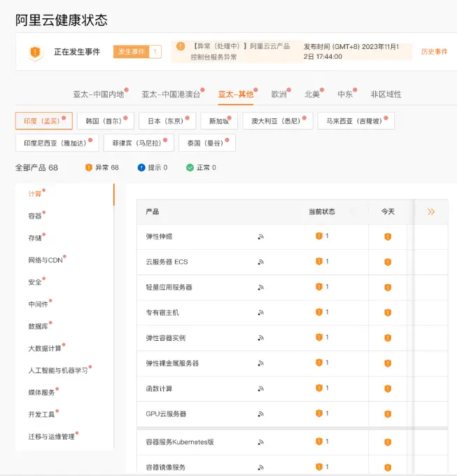Click the greyed previous dates arrow
457x476 pixels.
pos(352,211)
